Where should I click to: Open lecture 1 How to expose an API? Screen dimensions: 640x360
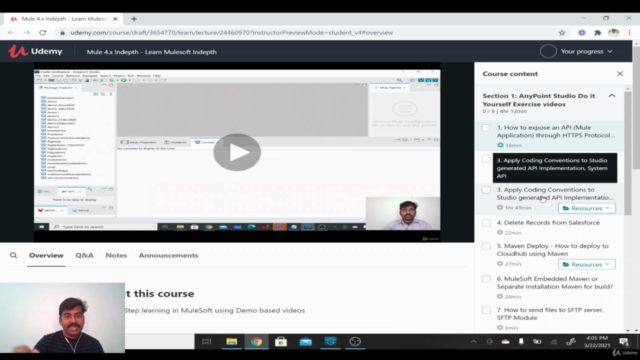point(555,131)
